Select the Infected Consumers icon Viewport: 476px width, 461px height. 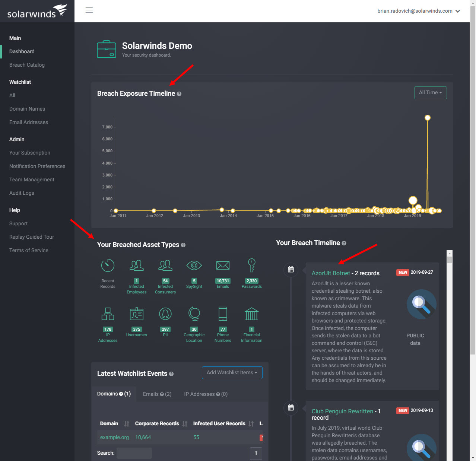tap(165, 266)
